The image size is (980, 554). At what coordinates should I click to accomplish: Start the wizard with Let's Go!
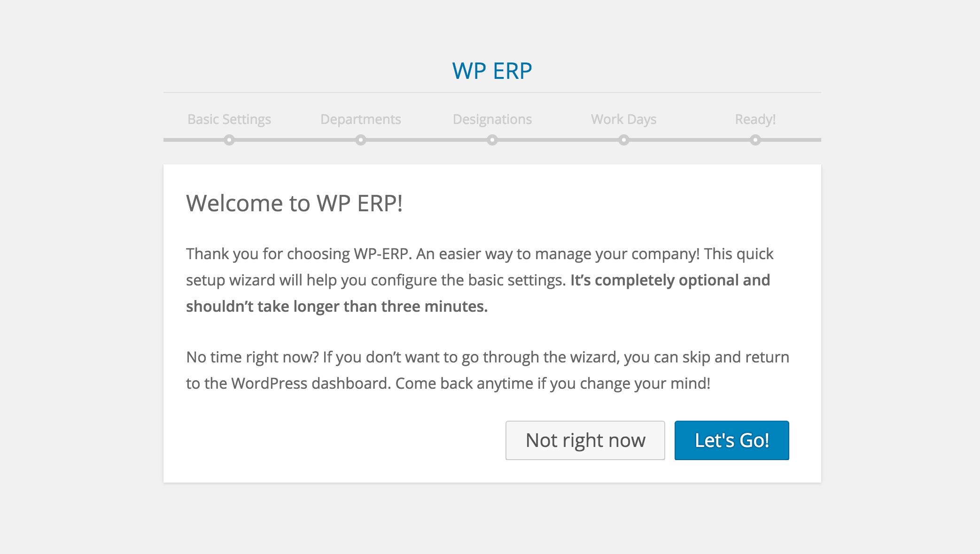[731, 440]
